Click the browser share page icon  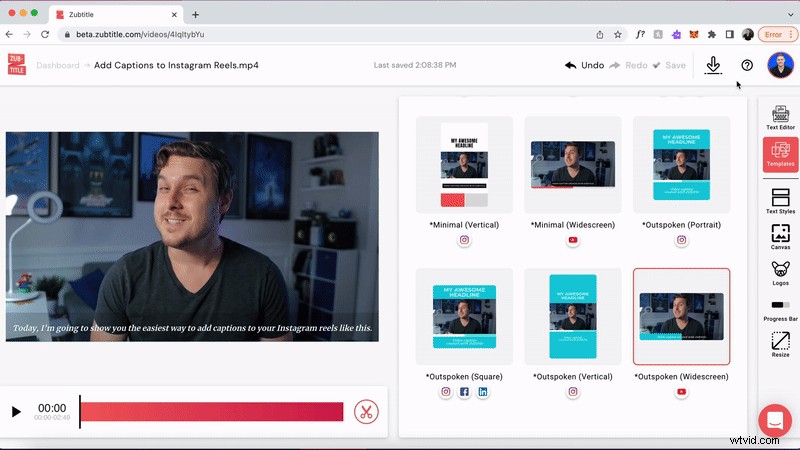click(600, 34)
